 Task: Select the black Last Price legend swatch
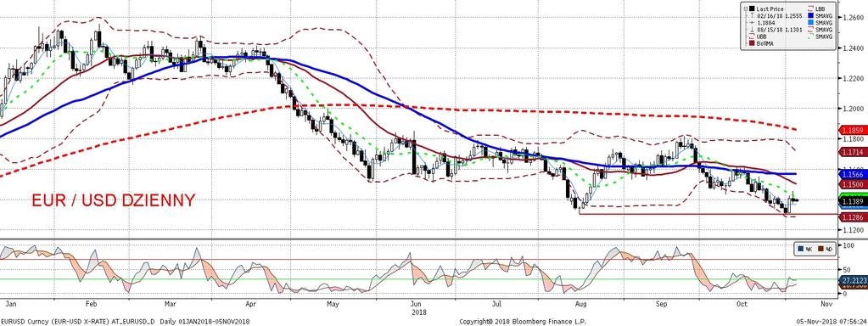pos(752,8)
